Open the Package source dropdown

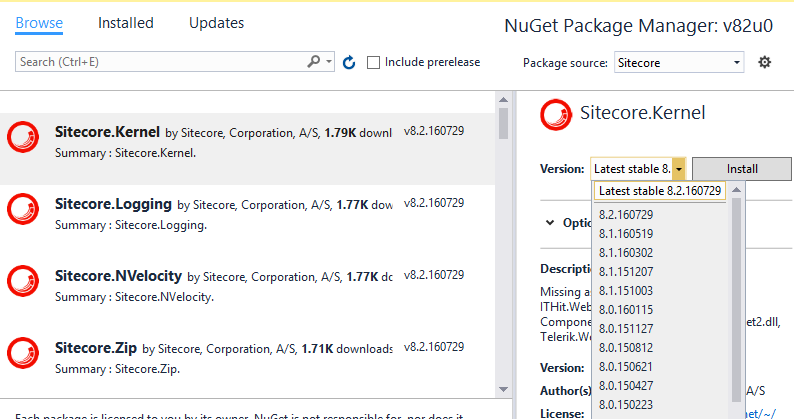(679, 62)
